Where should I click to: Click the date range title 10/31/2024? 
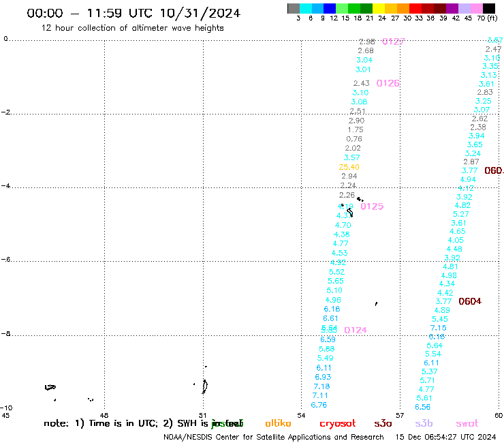(x=133, y=13)
